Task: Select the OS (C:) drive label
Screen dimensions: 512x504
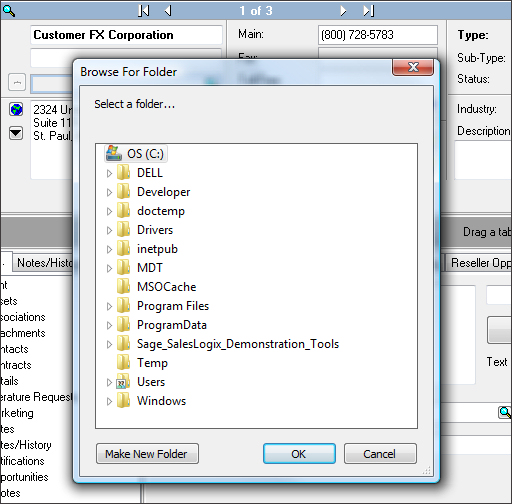Action: [x=145, y=154]
